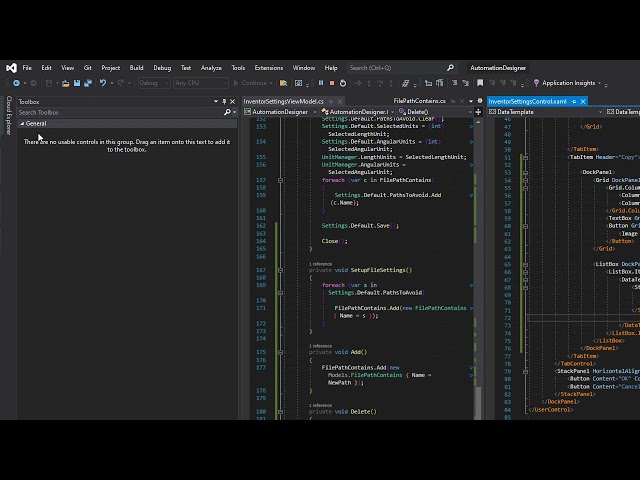Save the current file with the disk icon
Viewport: 640px width, 480px height.
(77, 83)
